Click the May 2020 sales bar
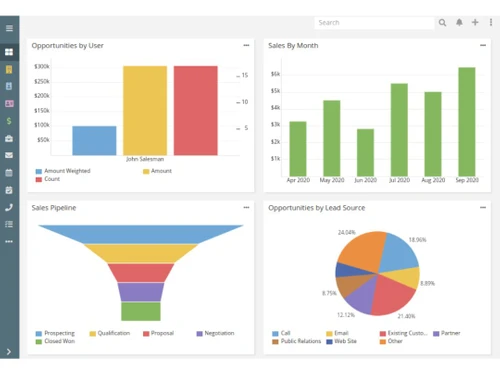 click(332, 138)
